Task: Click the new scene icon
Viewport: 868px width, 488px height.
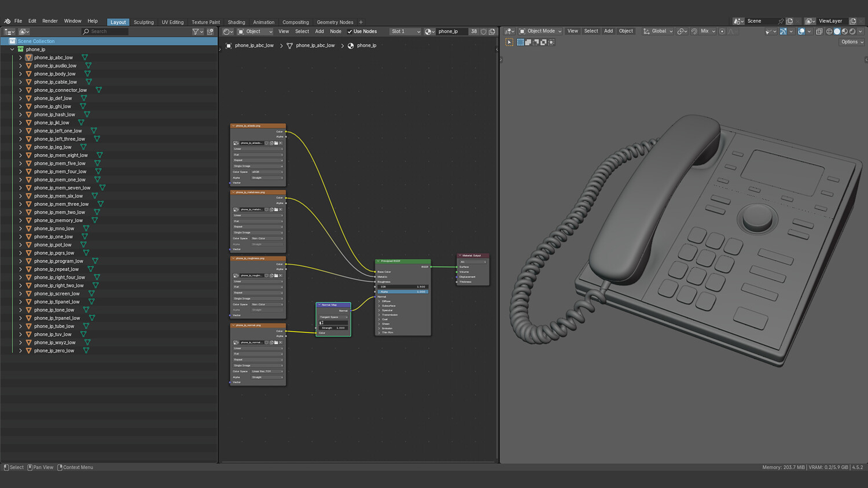Action: [789, 21]
